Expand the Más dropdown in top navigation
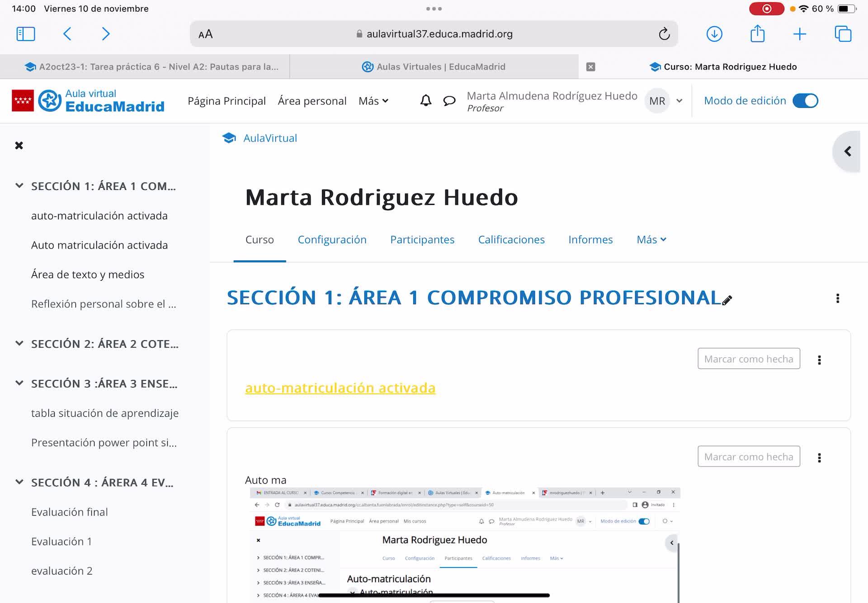Image resolution: width=868 pixels, height=603 pixels. 373,101
